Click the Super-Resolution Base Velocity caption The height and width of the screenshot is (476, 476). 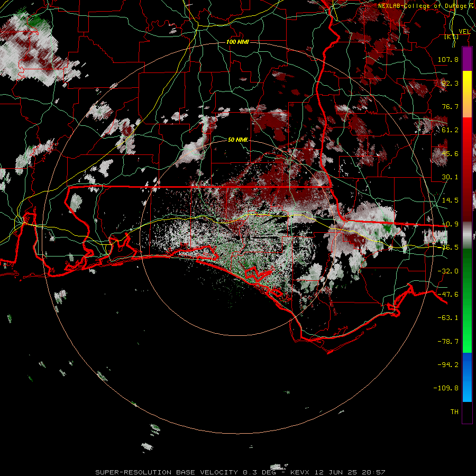[240, 472]
